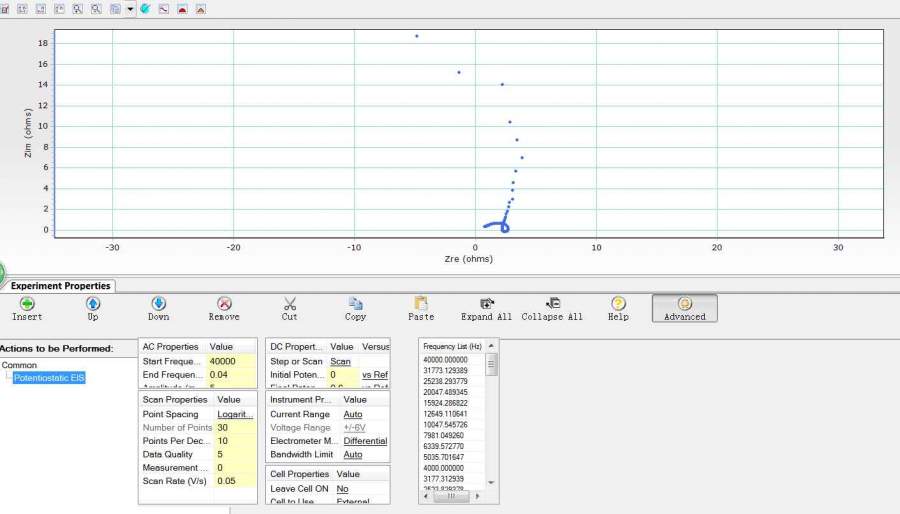Screen dimensions: 900x514
Task: Open the top toolbar dropdown arrow
Action: tap(130, 9)
